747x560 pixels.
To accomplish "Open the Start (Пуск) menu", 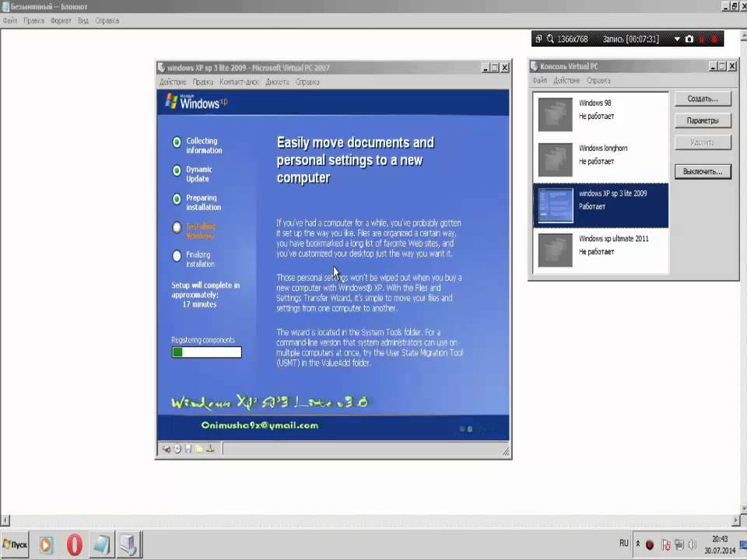I will (15, 544).
